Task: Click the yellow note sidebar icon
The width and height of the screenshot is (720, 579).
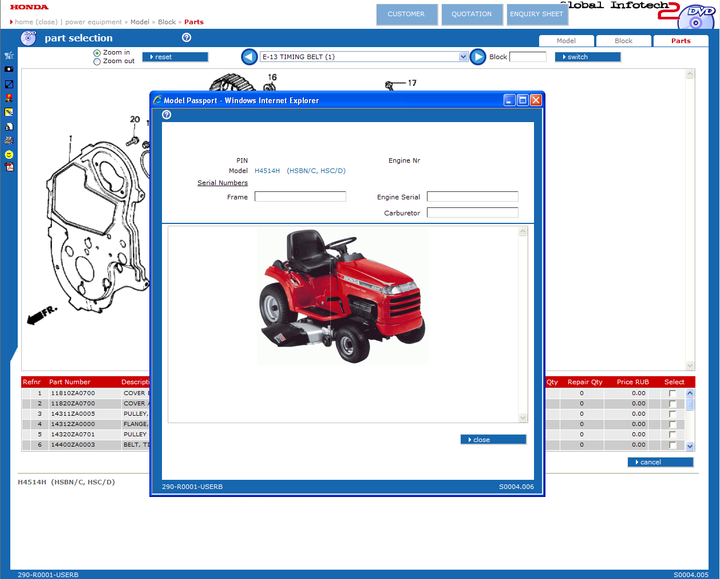Action: point(9,112)
